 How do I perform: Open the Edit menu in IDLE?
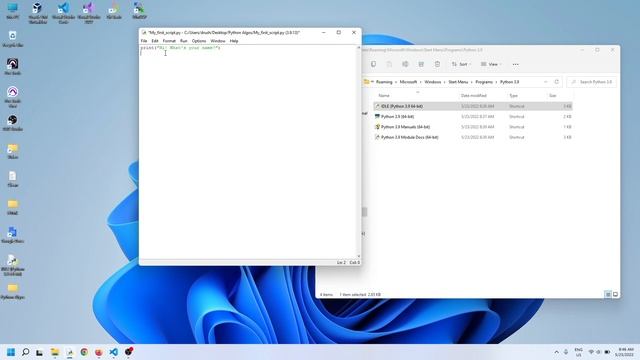155,41
